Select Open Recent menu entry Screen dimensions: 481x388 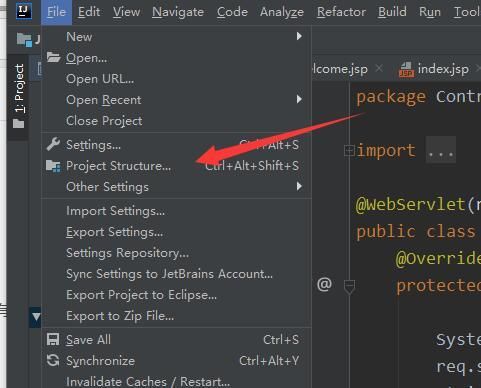click(176, 100)
